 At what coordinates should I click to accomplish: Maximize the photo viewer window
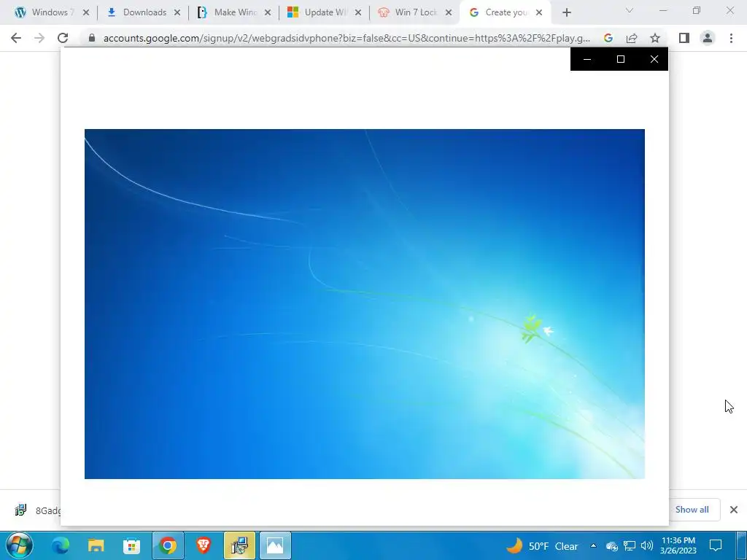coord(620,59)
